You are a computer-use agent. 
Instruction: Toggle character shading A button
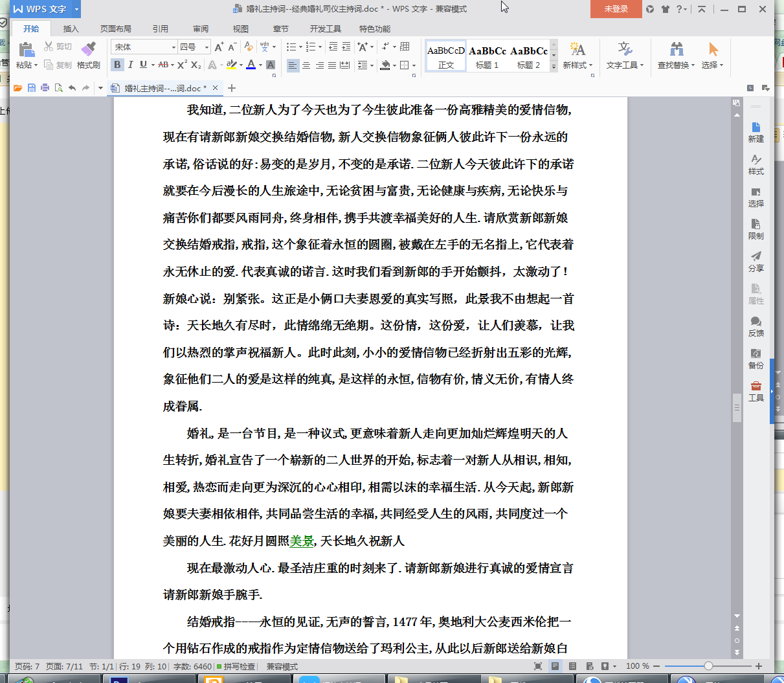click(x=271, y=65)
